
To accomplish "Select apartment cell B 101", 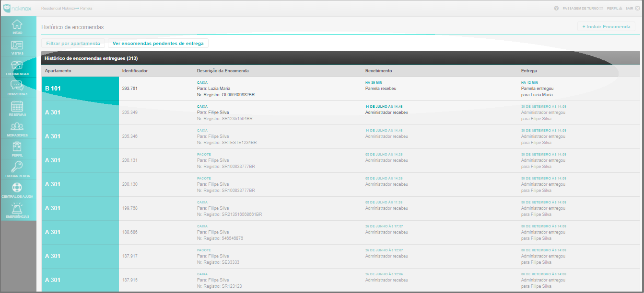I will coord(80,89).
